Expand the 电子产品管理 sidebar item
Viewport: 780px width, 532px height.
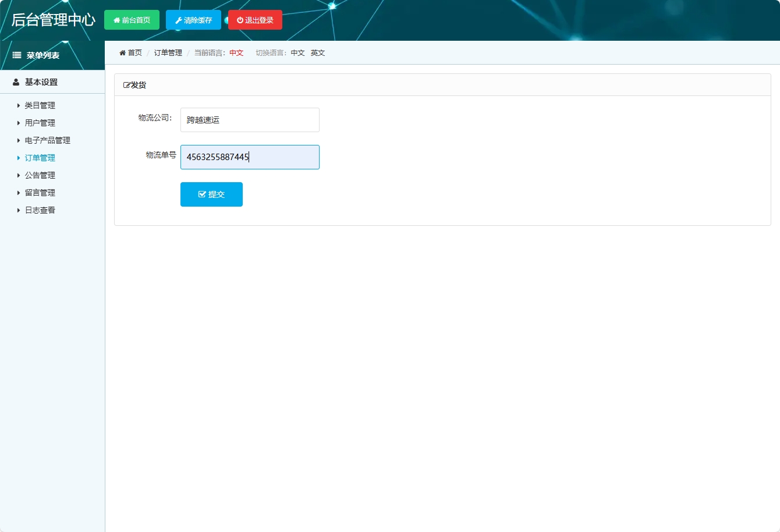click(x=47, y=140)
